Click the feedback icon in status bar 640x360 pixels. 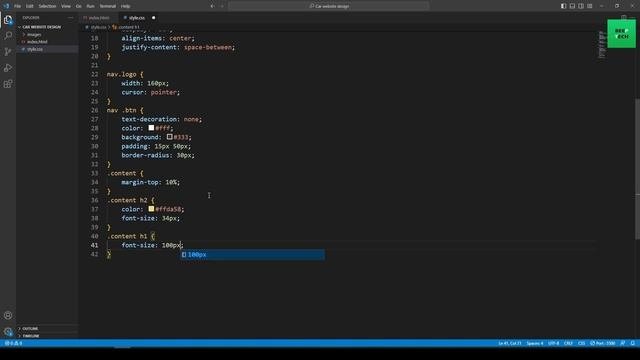coord(623,343)
